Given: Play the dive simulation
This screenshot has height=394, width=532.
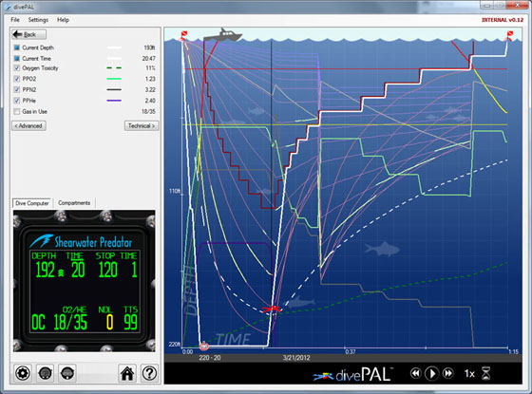Looking at the screenshot, I should [x=432, y=374].
